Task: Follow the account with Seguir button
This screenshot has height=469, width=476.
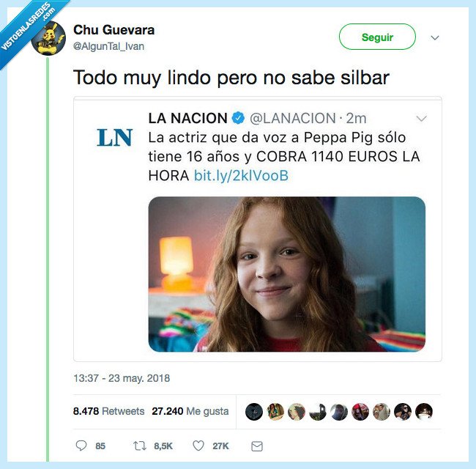Action: click(377, 37)
